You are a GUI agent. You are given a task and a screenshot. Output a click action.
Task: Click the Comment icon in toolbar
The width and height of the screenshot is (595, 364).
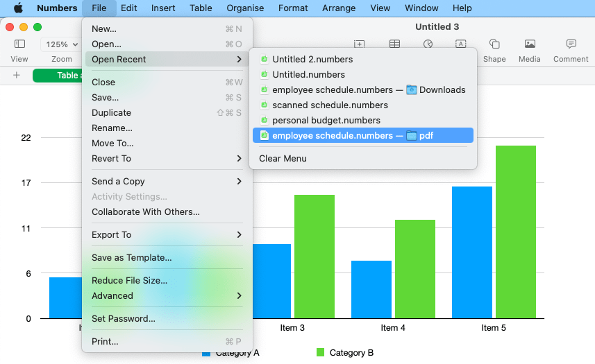(x=571, y=44)
